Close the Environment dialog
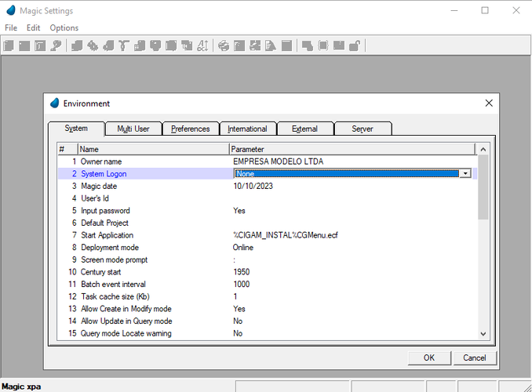532x392 pixels. 489,103
